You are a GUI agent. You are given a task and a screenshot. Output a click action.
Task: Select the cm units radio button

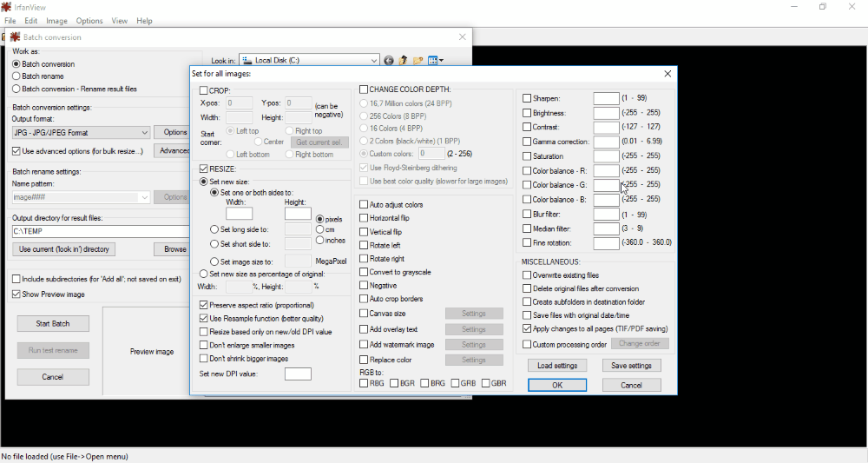pos(320,229)
